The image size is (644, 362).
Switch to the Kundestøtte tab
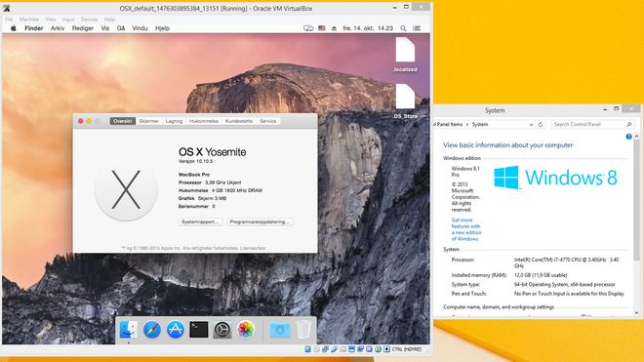point(239,121)
